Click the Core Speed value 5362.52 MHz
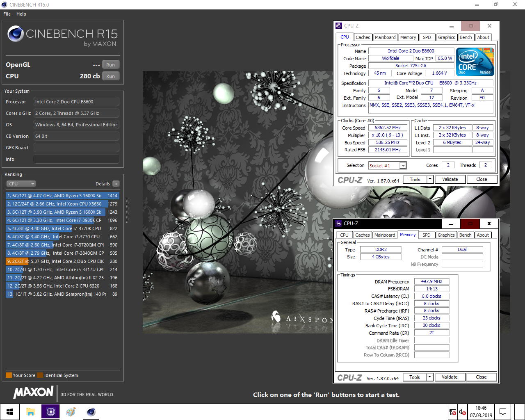This screenshot has width=525, height=420. [388, 128]
